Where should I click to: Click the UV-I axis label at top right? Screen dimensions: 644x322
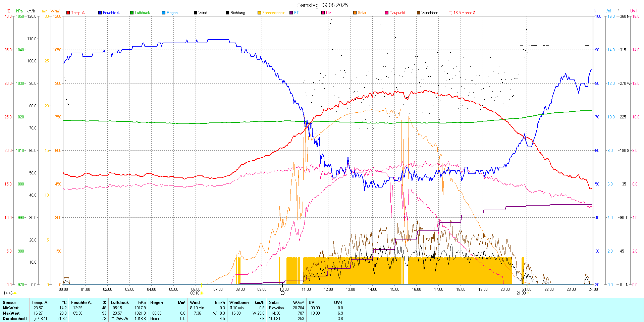pyautogui.click(x=634, y=11)
